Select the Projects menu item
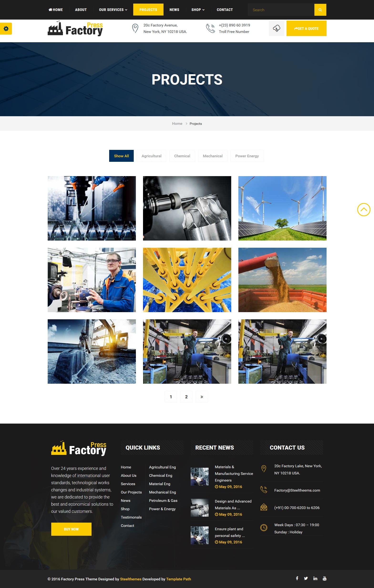 click(148, 10)
